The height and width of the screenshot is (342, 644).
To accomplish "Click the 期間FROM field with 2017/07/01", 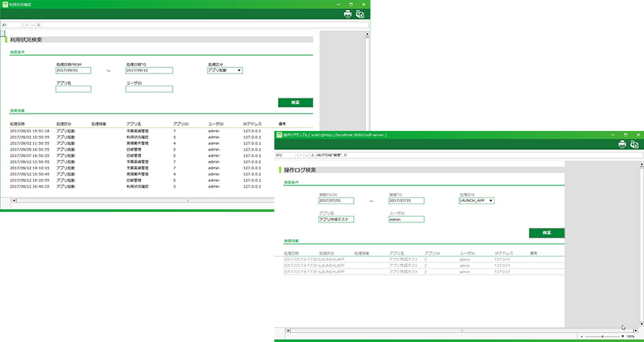I will click(336, 201).
